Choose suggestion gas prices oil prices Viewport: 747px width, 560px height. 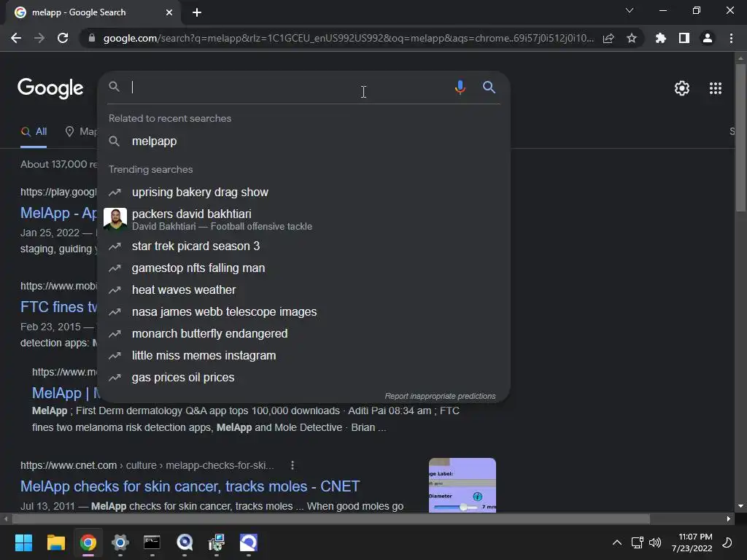pos(304,377)
